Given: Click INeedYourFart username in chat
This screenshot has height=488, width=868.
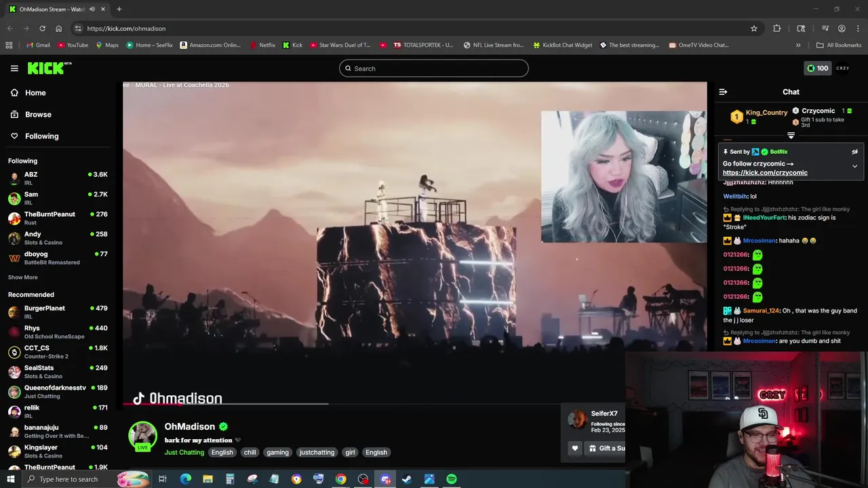Looking at the screenshot, I should coord(764,218).
